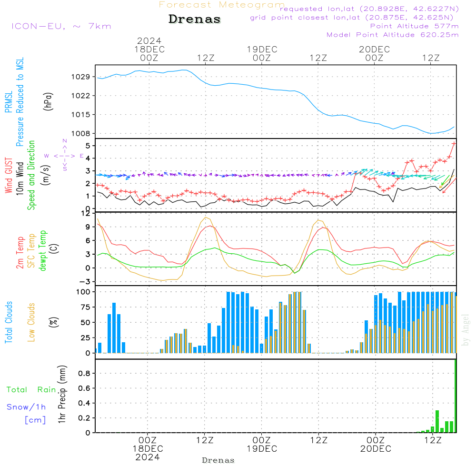
Task: Click the "4" tick on the wind axis
Action: pyautogui.click(x=88, y=158)
